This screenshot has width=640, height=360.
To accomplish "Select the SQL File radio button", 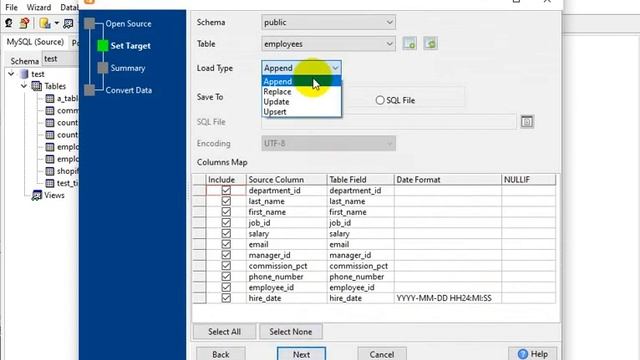I will pyautogui.click(x=380, y=100).
